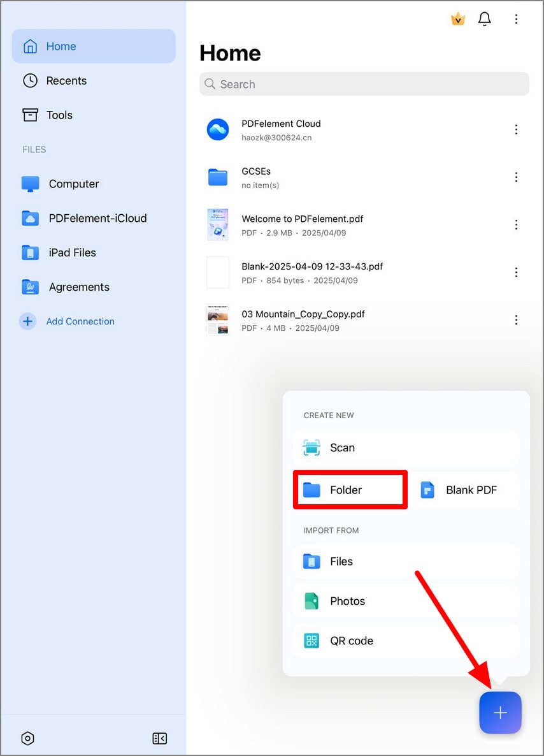The width and height of the screenshot is (544, 756).
Task: Open Tools in the sidebar
Action: pos(94,115)
